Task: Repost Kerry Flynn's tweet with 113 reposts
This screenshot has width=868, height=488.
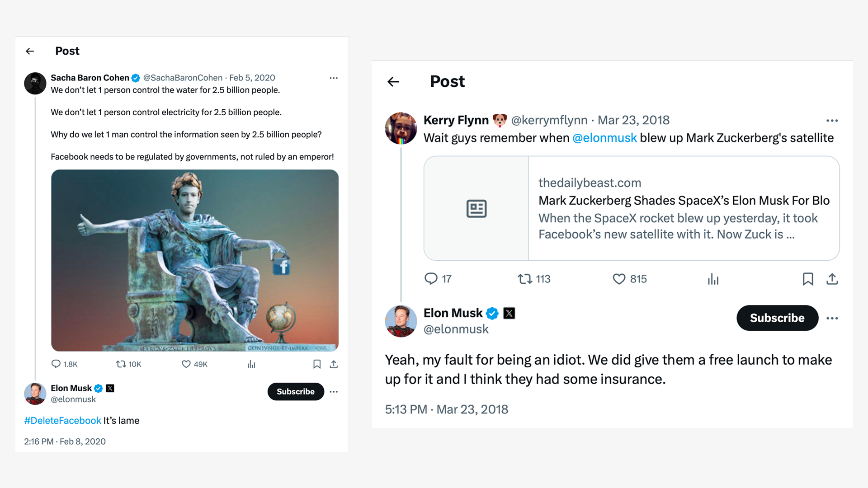Action: 525,279
